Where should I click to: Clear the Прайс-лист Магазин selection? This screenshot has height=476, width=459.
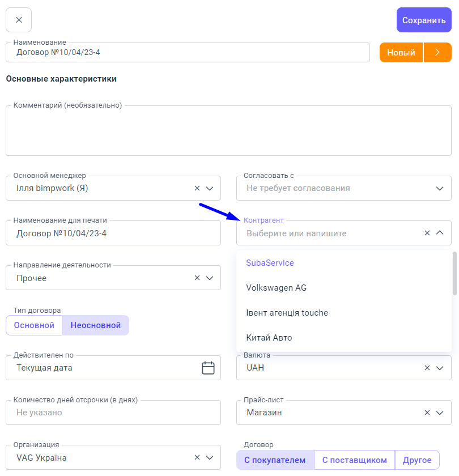(427, 413)
